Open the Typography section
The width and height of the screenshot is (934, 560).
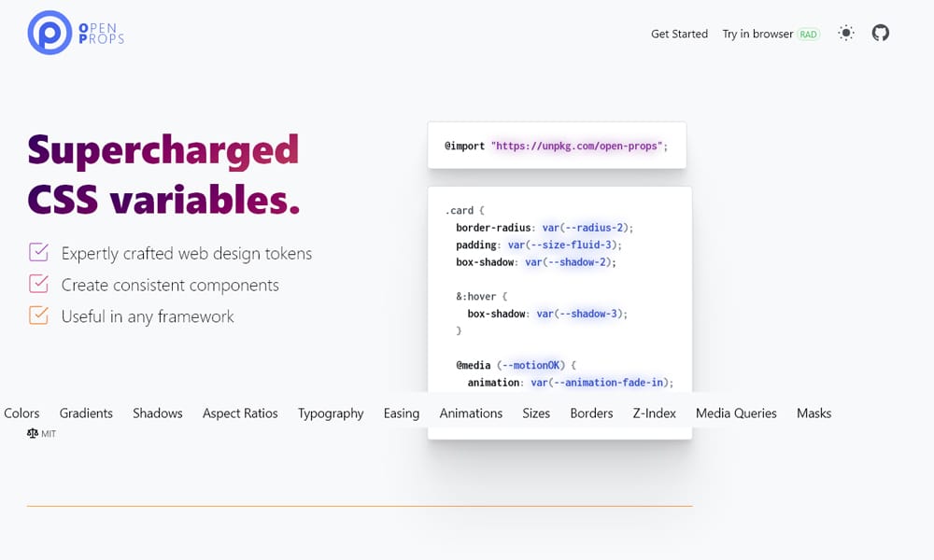[x=331, y=413]
